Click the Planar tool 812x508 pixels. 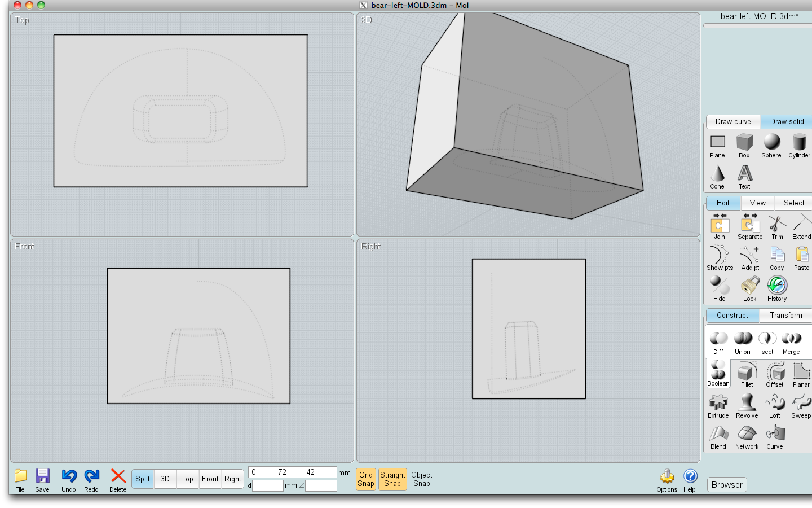point(801,375)
